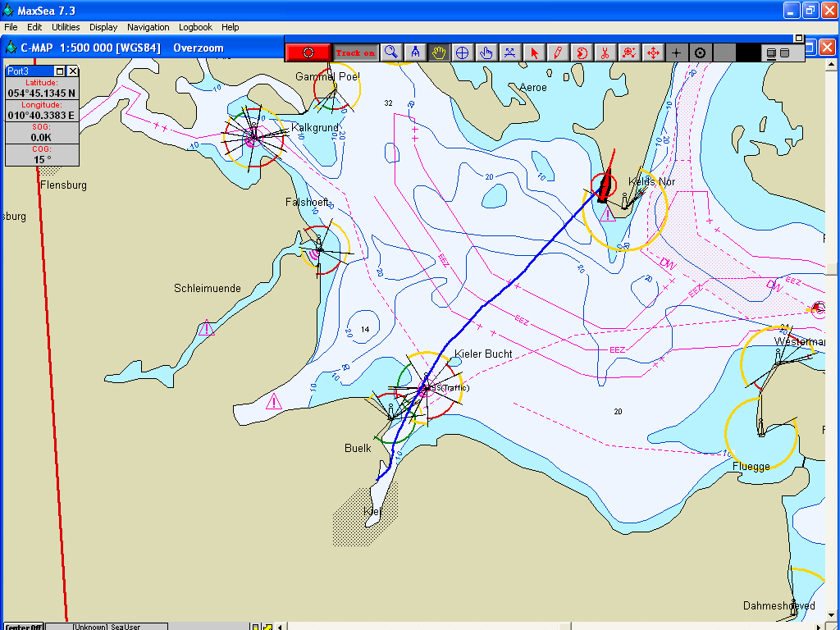Open the Utilities menu

(66, 27)
